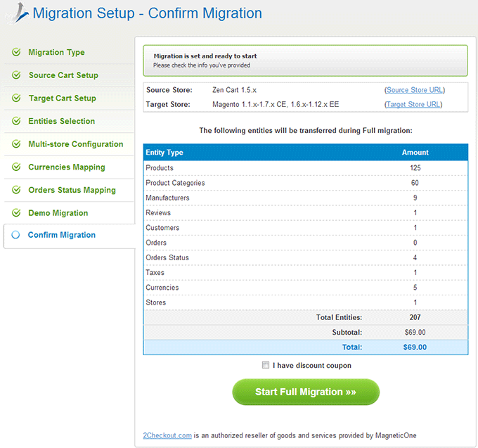The image size is (478, 448).
Task: Click the Stores row label
Action: 156,302
